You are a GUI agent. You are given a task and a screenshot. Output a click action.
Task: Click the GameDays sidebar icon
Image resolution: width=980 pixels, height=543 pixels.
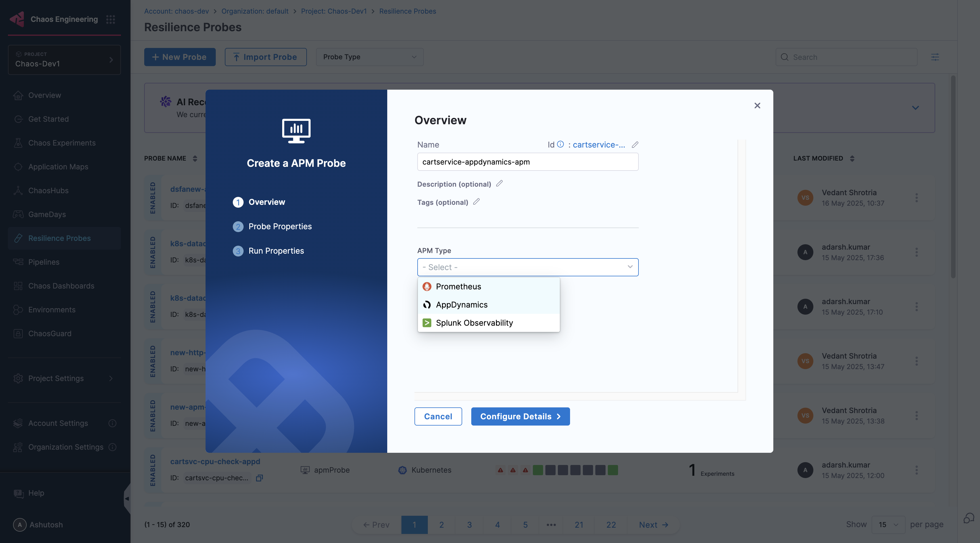tap(18, 214)
